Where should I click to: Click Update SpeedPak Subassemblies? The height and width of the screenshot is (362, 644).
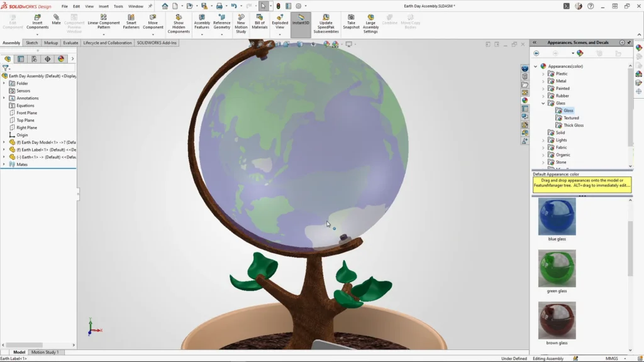pyautogui.click(x=326, y=24)
